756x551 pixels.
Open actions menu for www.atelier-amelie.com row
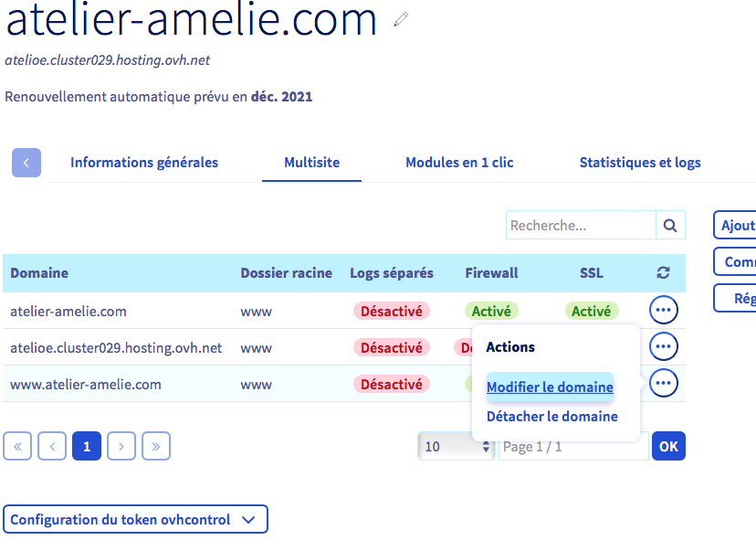click(664, 384)
